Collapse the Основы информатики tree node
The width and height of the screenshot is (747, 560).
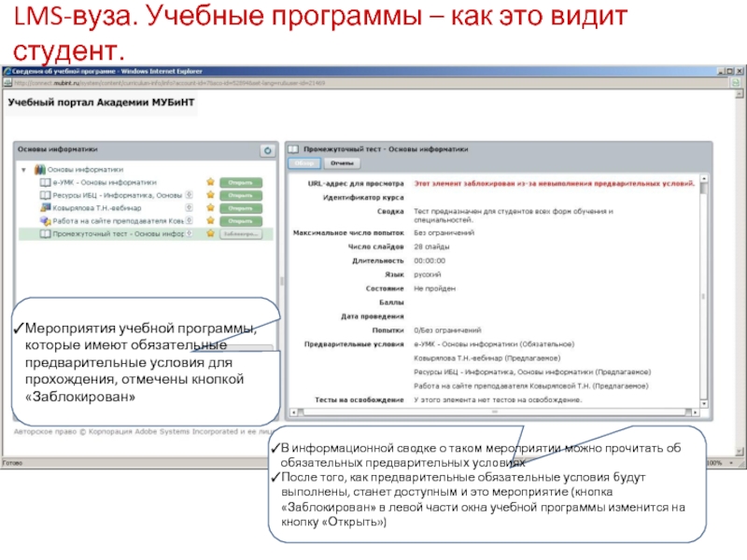24,170
